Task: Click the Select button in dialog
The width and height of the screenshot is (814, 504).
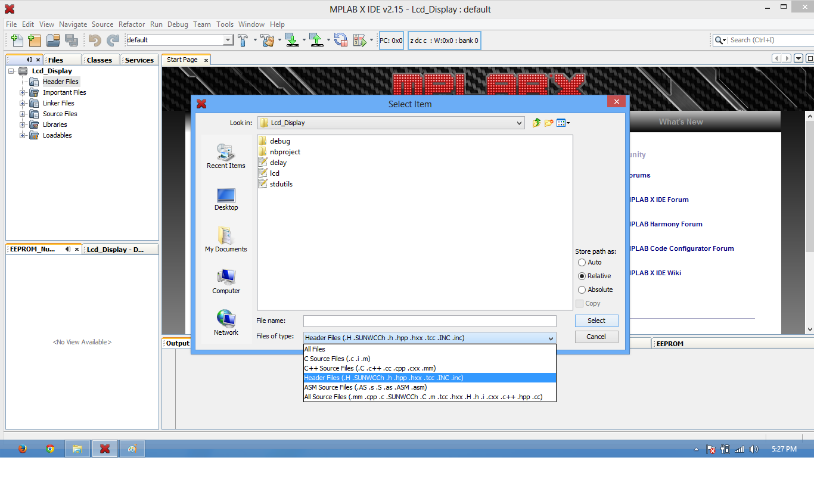Action: coord(596,321)
